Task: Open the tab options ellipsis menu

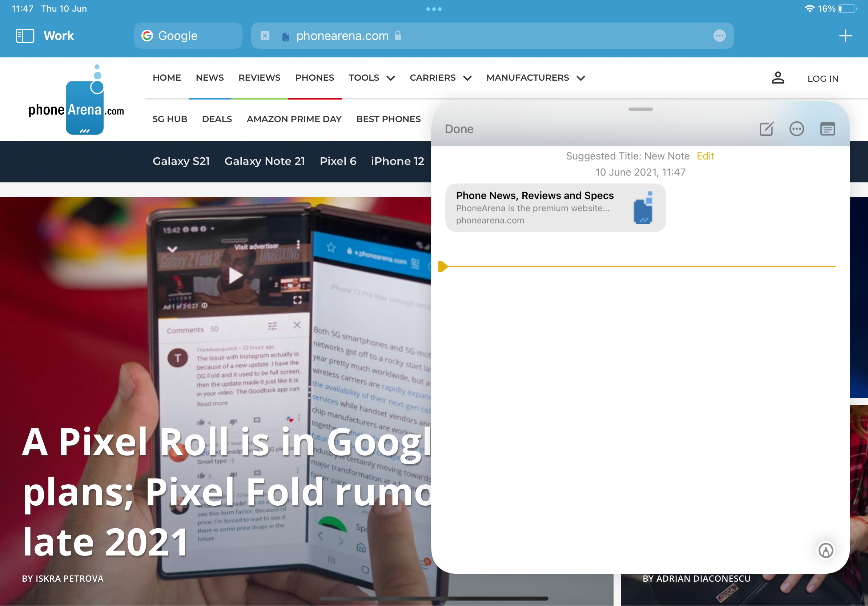Action: (x=720, y=36)
